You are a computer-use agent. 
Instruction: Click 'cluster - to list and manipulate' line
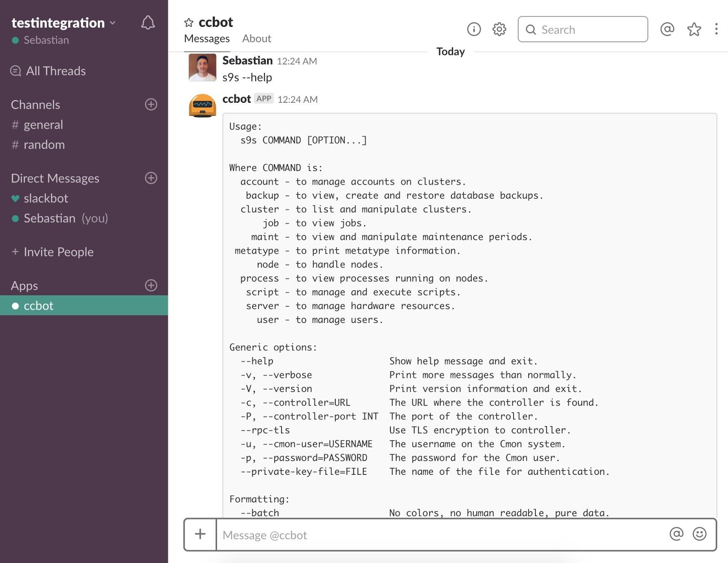tap(356, 209)
